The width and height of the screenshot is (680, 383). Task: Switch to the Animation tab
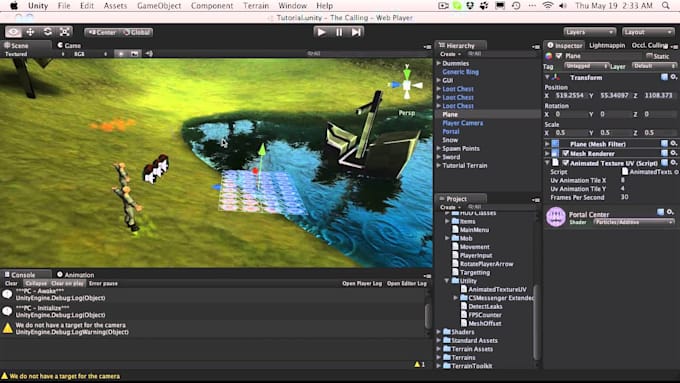pyautogui.click(x=75, y=275)
